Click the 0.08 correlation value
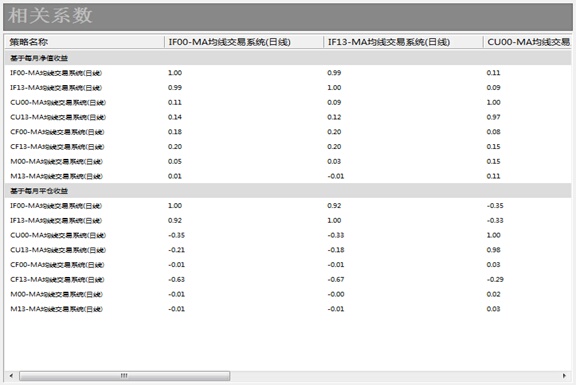Screen dimensions: 576x385 494,132
